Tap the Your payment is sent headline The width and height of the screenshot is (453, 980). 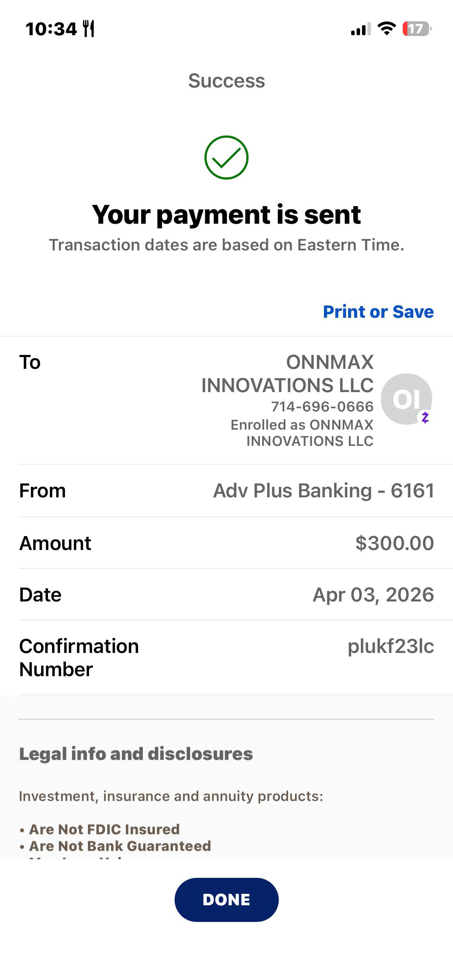226,214
